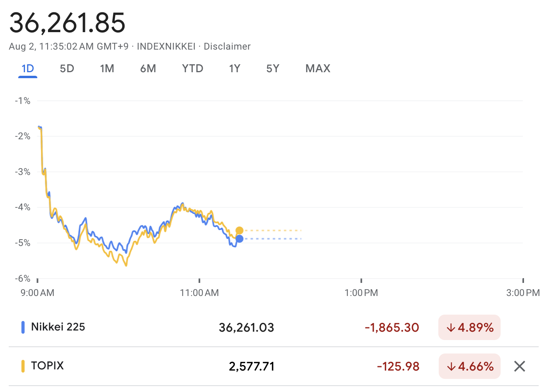Image resolution: width=549 pixels, height=392 pixels.
Task: Click the 1:00 PM axis tick marker
Action: [x=361, y=281]
